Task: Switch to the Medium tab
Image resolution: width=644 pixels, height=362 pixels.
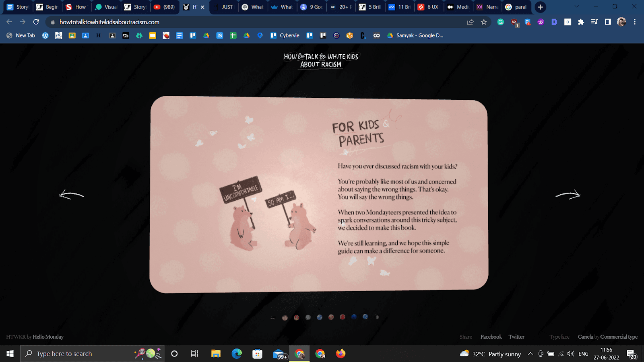Action: [x=458, y=7]
